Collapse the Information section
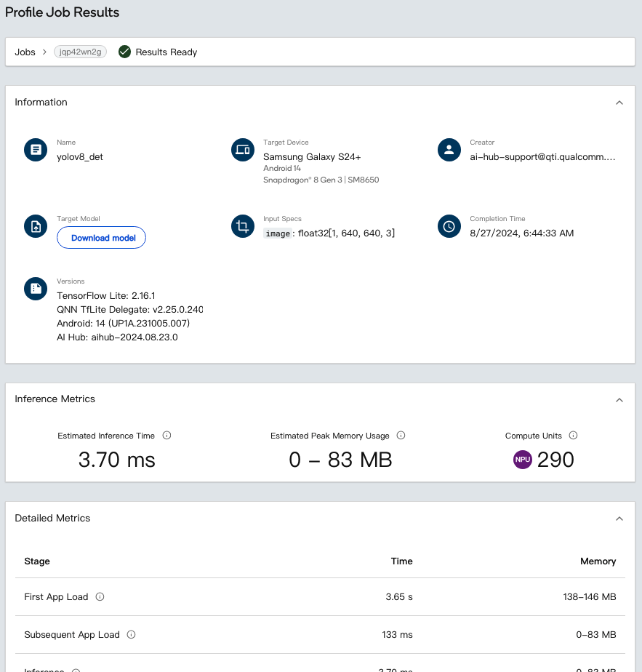 pos(619,103)
